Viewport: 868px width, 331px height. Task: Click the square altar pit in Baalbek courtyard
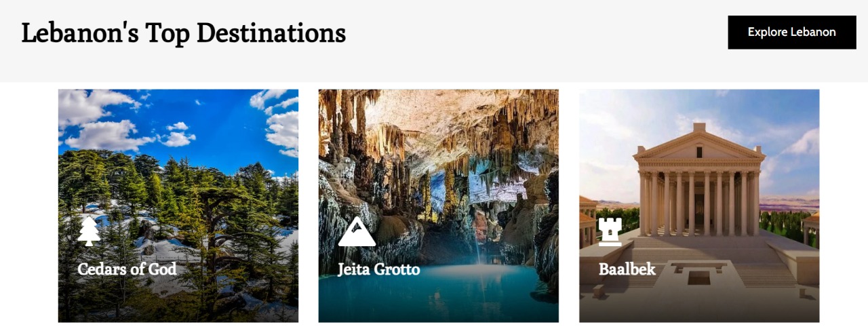click(x=698, y=277)
